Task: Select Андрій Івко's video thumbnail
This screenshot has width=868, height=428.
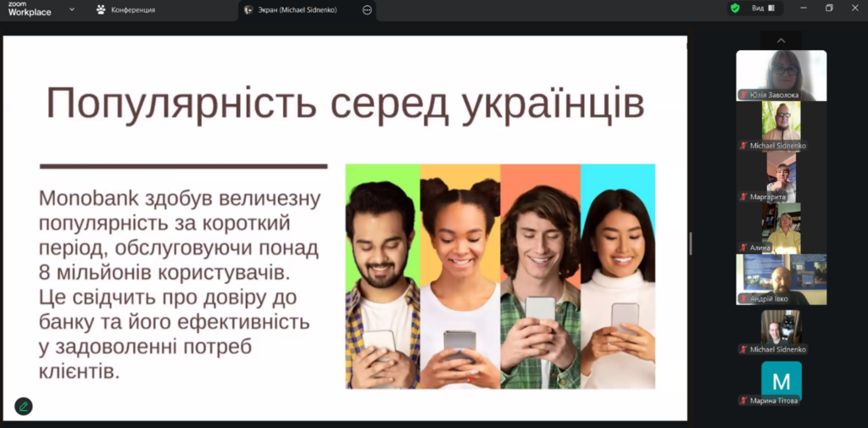Action: (x=781, y=277)
